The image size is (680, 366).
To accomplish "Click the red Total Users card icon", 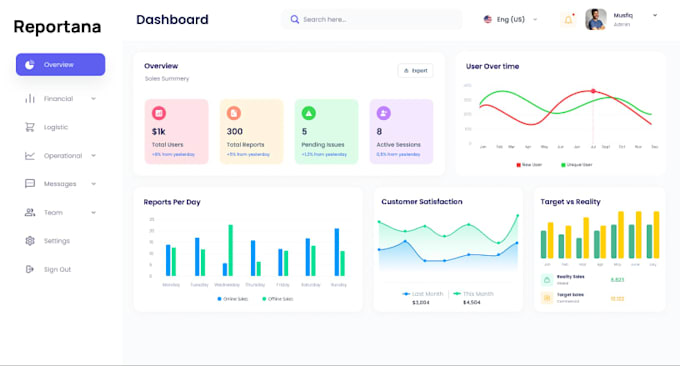I will [x=159, y=113].
